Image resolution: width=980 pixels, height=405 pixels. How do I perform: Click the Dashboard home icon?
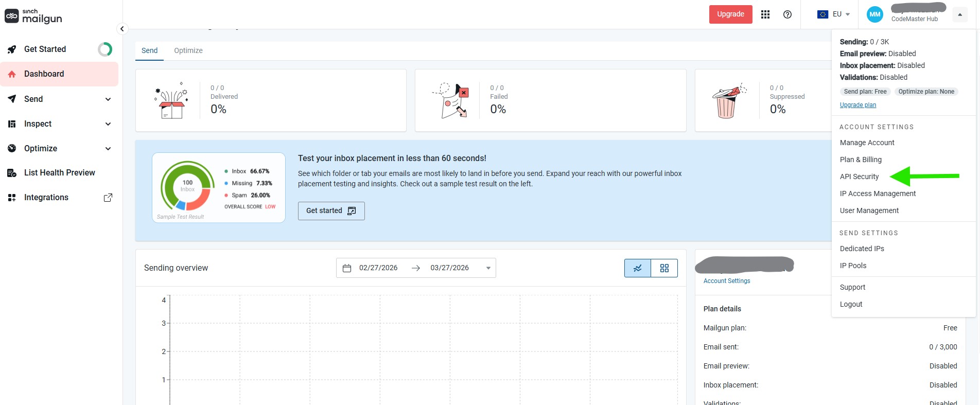coord(12,74)
